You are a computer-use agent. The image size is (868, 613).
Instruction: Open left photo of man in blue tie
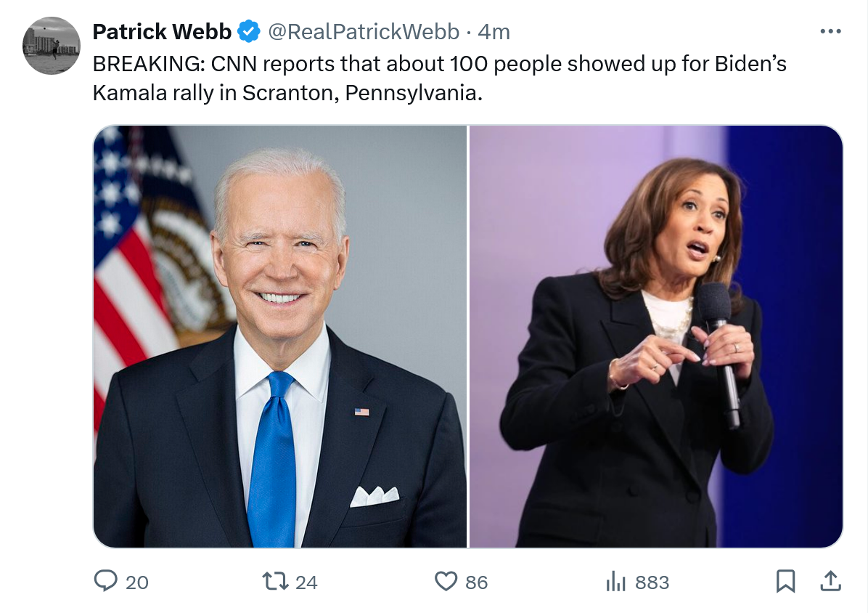tap(280, 336)
